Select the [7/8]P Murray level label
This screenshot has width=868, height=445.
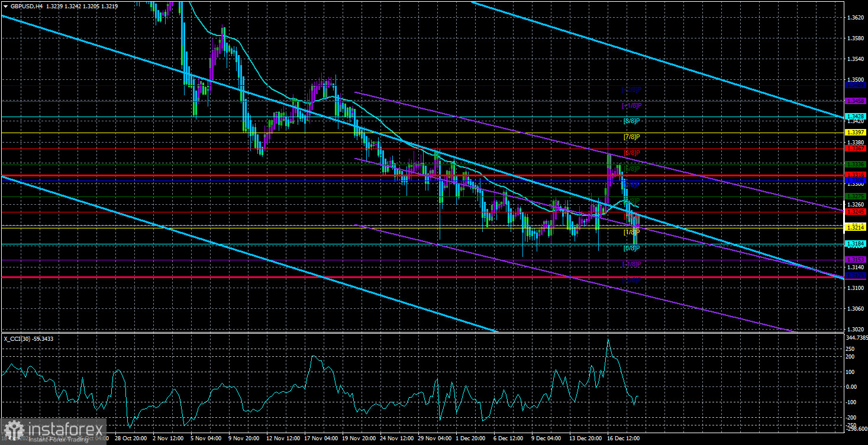[x=632, y=137]
